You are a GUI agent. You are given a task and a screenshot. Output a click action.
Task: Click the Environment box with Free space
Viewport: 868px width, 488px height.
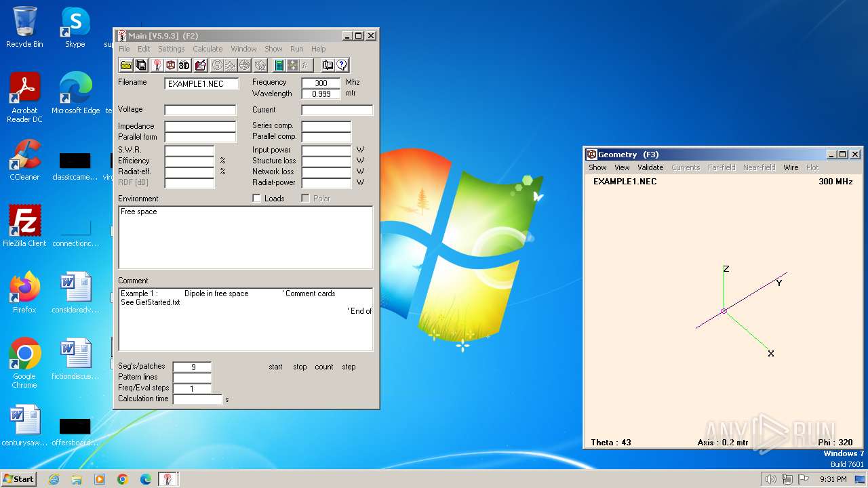245,237
